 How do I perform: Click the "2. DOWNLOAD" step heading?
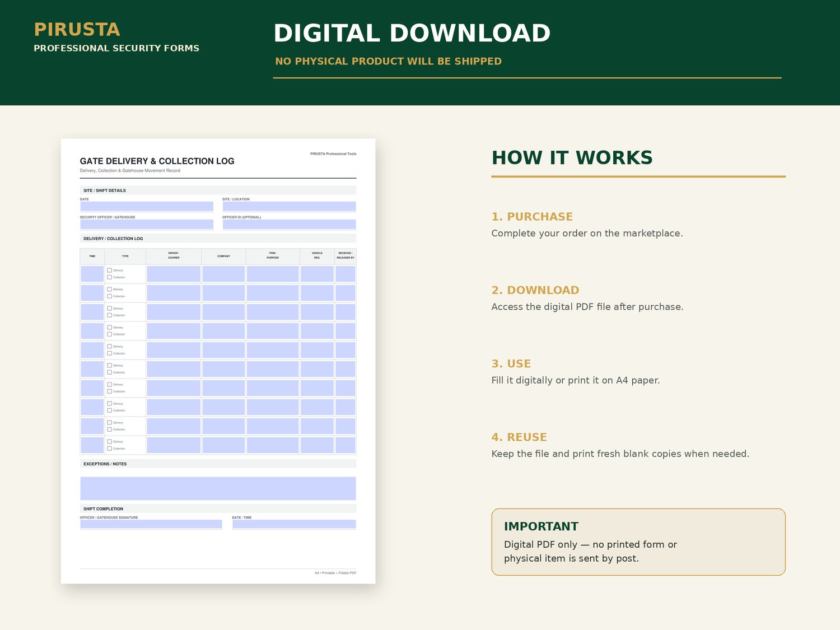pyautogui.click(x=535, y=290)
